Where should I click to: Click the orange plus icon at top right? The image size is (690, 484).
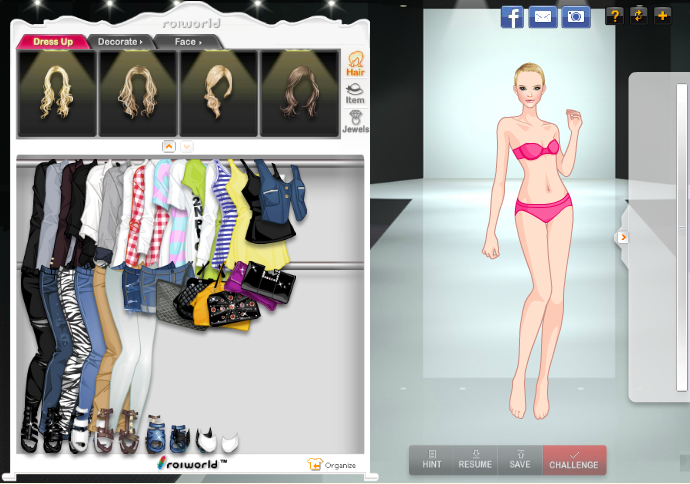(662, 16)
